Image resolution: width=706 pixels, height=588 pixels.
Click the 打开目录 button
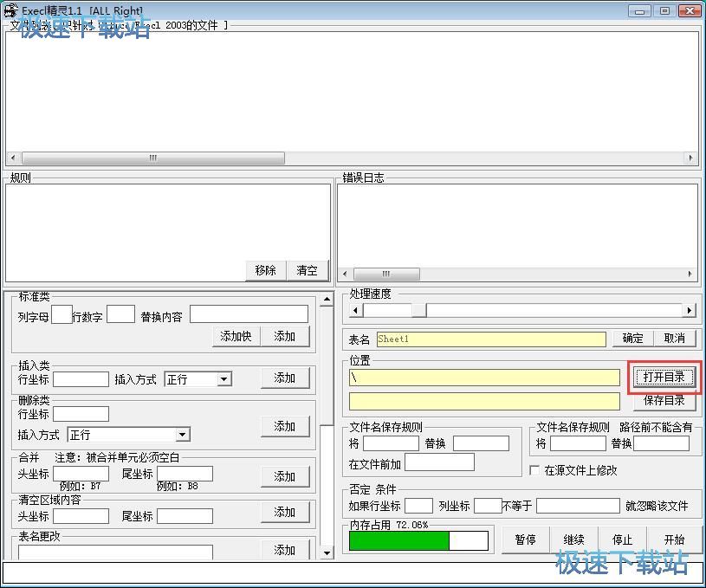click(664, 377)
